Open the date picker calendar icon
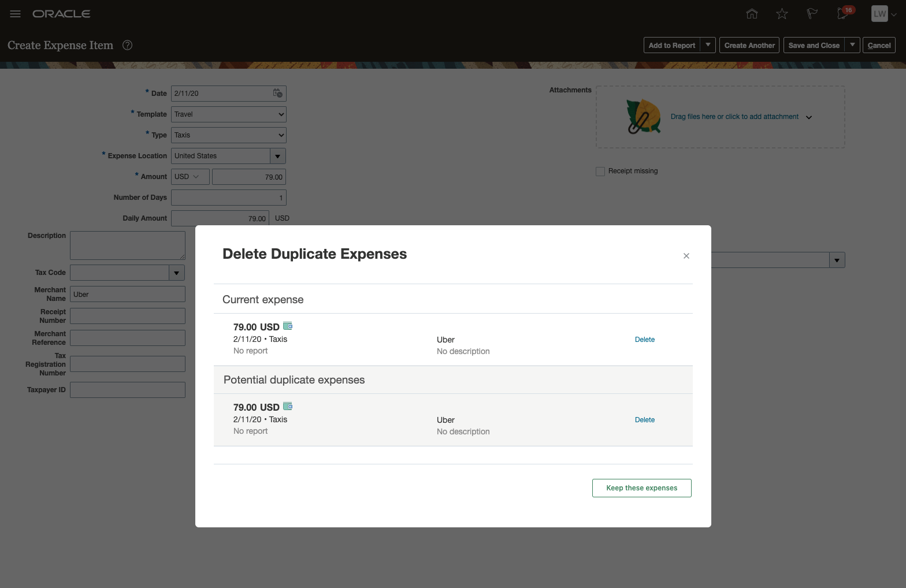This screenshot has height=588, width=906. point(278,93)
